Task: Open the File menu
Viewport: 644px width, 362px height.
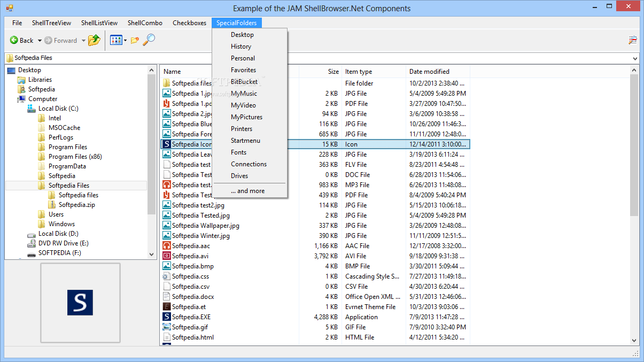Action: pos(17,23)
